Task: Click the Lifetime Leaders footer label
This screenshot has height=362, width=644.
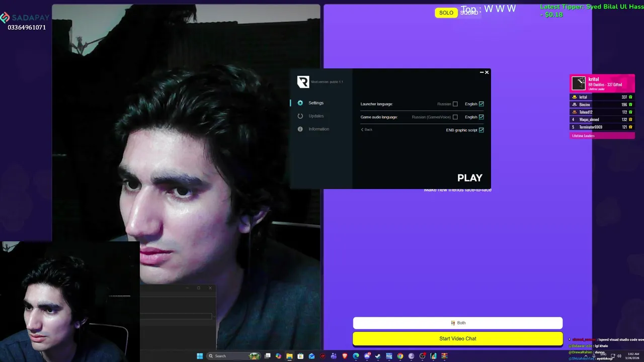Action: (x=583, y=136)
